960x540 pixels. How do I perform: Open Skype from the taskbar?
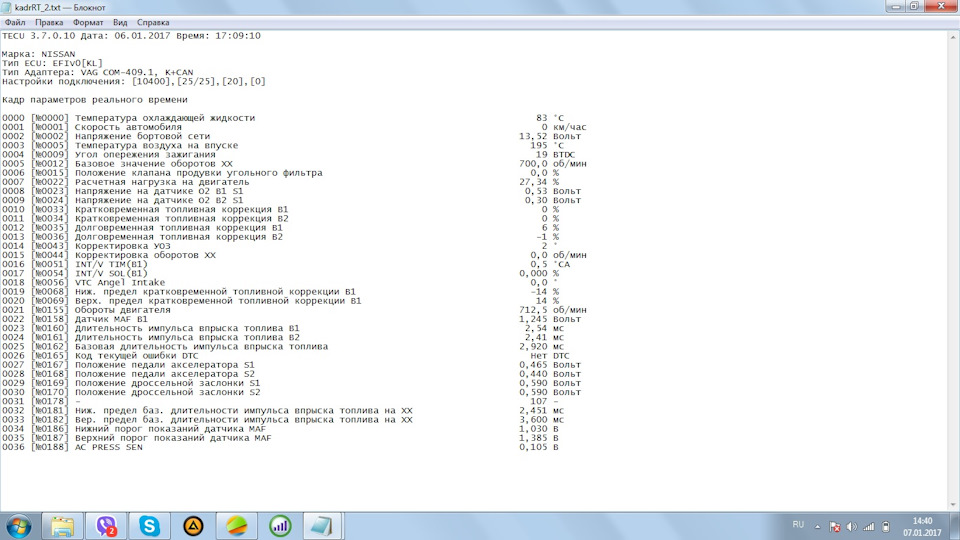click(x=149, y=527)
